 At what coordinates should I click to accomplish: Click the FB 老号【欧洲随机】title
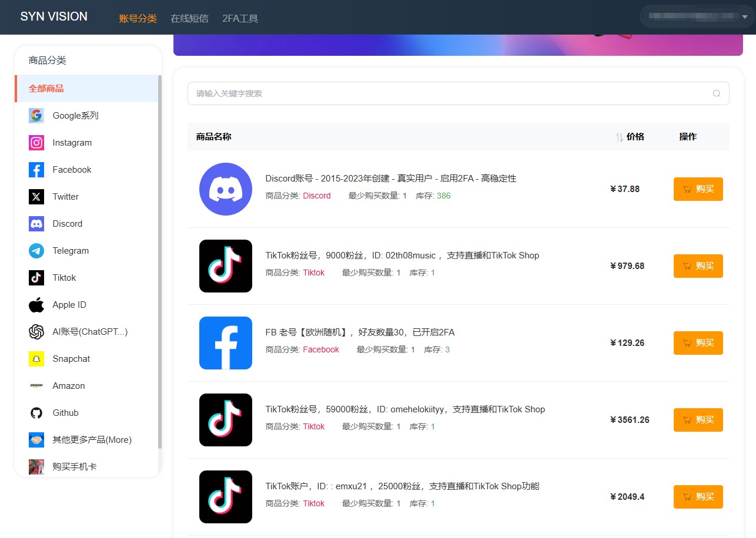tap(360, 332)
